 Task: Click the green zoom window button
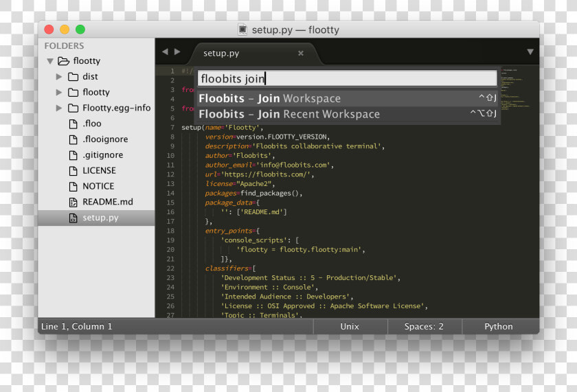point(80,30)
